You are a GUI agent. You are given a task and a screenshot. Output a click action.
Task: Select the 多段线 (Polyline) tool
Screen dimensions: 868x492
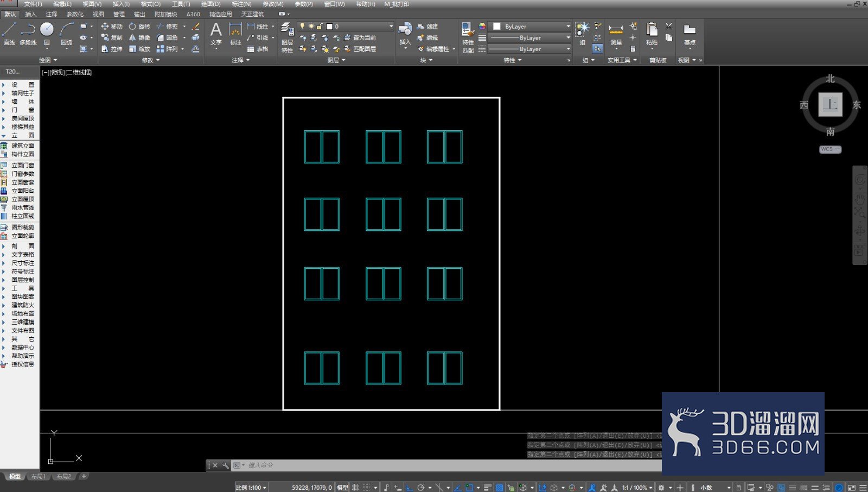click(28, 34)
